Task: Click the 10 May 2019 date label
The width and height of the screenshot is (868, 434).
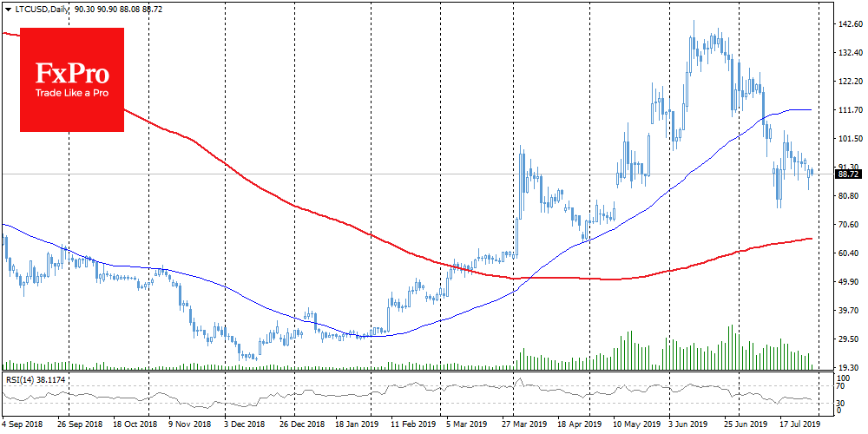Action: [x=635, y=426]
